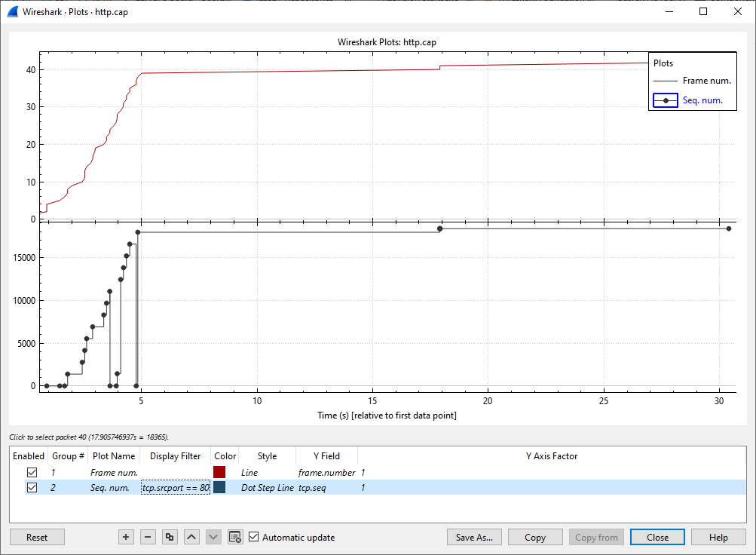
Task: Click the greyed-out move down arrow button
Action: pyautogui.click(x=213, y=537)
